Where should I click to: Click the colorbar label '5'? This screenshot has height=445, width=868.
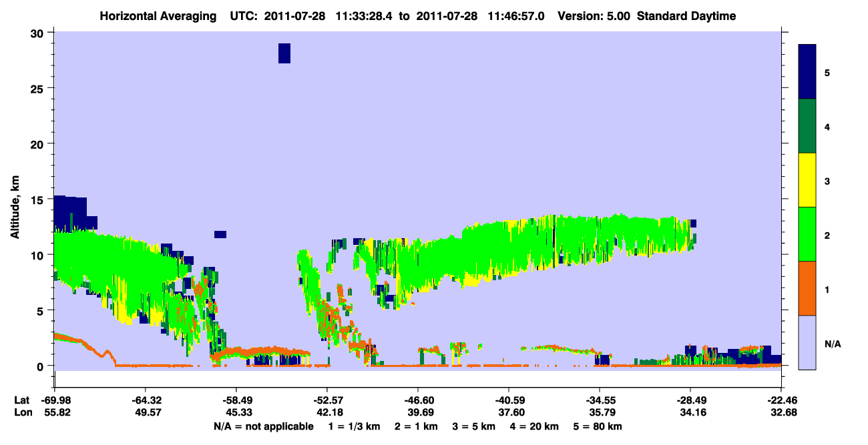(827, 73)
